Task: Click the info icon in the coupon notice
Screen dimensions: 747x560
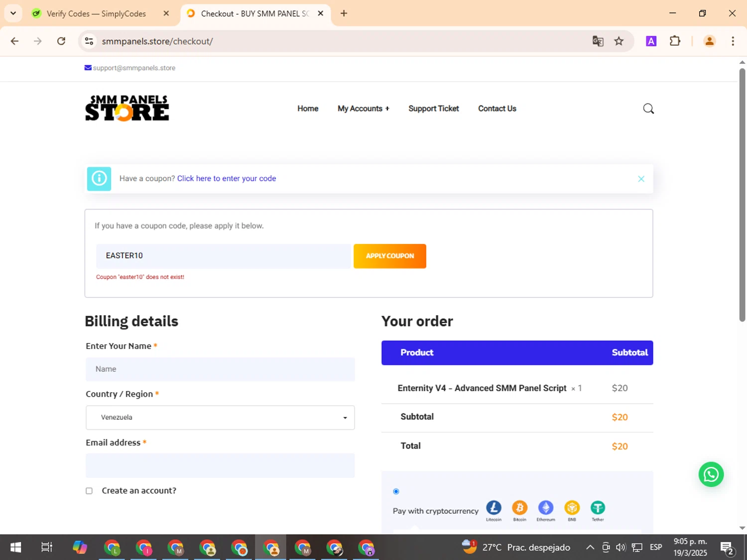Action: point(99,179)
